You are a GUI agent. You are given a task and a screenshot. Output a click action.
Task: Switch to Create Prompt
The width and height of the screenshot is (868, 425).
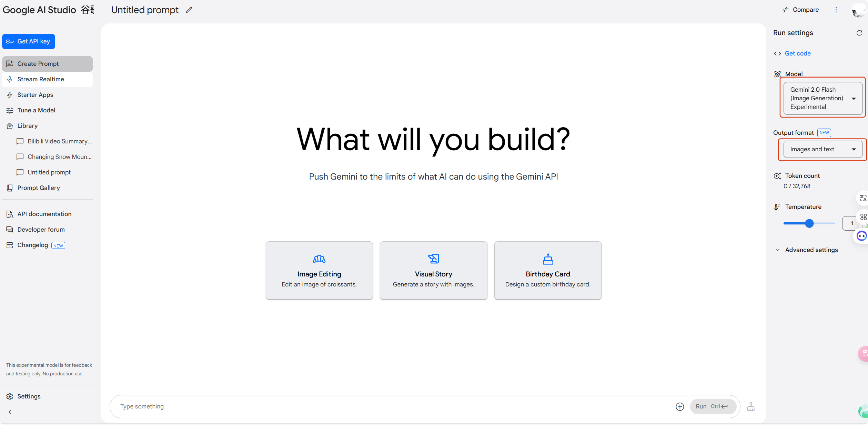pyautogui.click(x=38, y=63)
